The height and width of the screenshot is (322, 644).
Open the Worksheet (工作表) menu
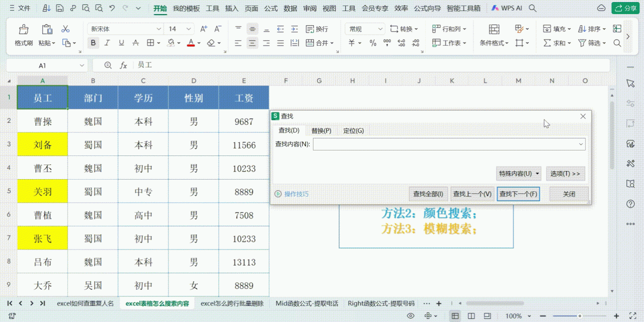pyautogui.click(x=449, y=43)
